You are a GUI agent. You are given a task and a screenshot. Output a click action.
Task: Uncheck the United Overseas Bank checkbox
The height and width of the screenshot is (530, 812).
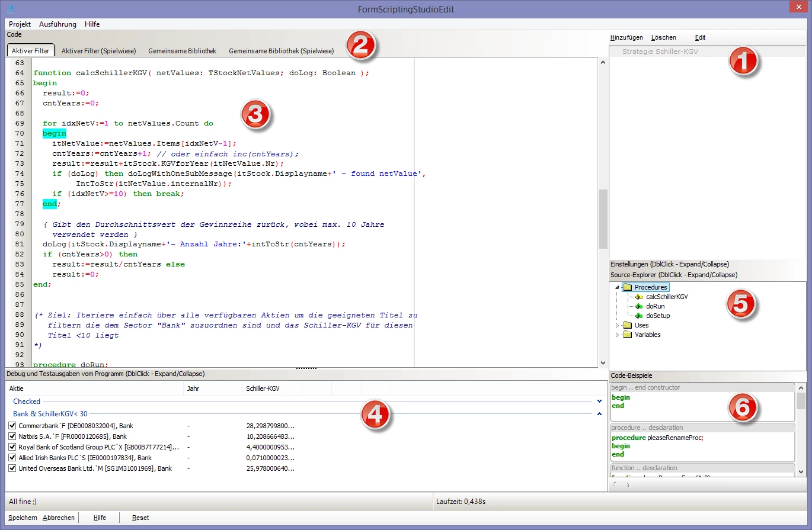tap(12, 468)
